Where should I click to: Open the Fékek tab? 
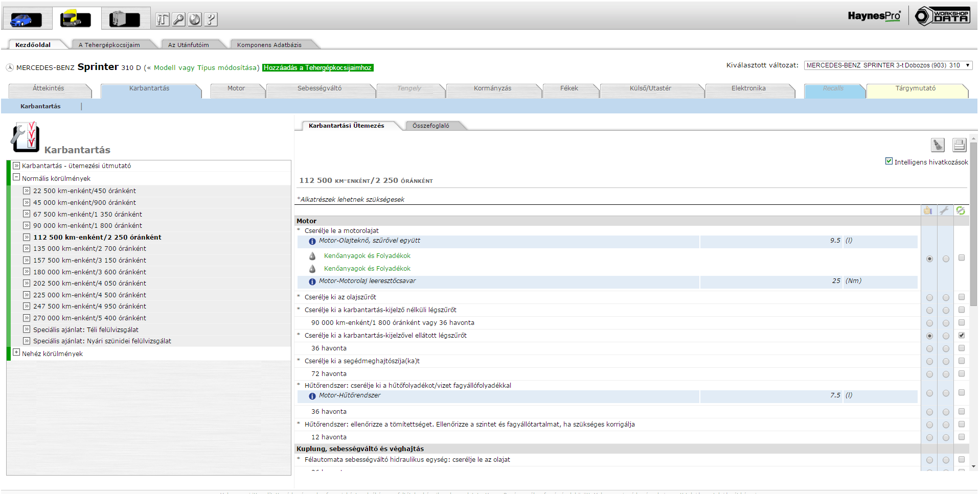tap(568, 88)
